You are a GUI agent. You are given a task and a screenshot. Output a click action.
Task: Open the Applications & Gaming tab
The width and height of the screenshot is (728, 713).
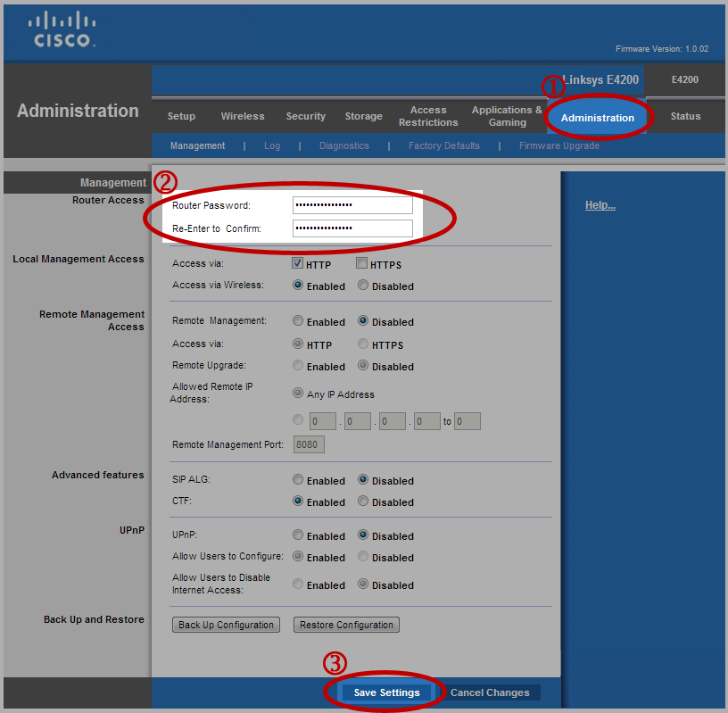[x=507, y=116]
